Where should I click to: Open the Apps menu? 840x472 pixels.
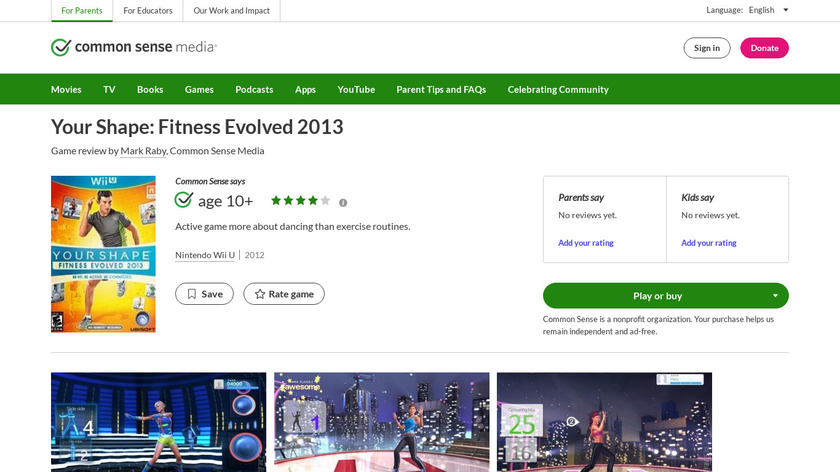click(x=305, y=89)
